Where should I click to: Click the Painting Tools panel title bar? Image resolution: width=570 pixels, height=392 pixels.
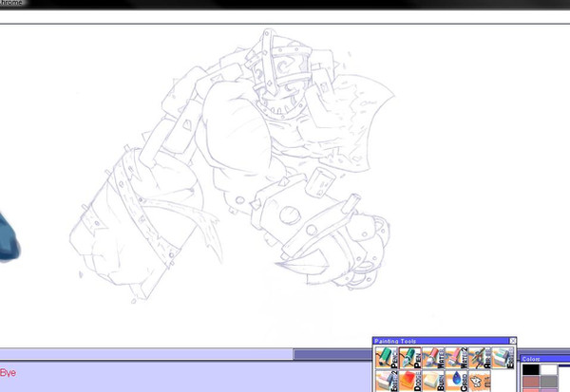437,341
